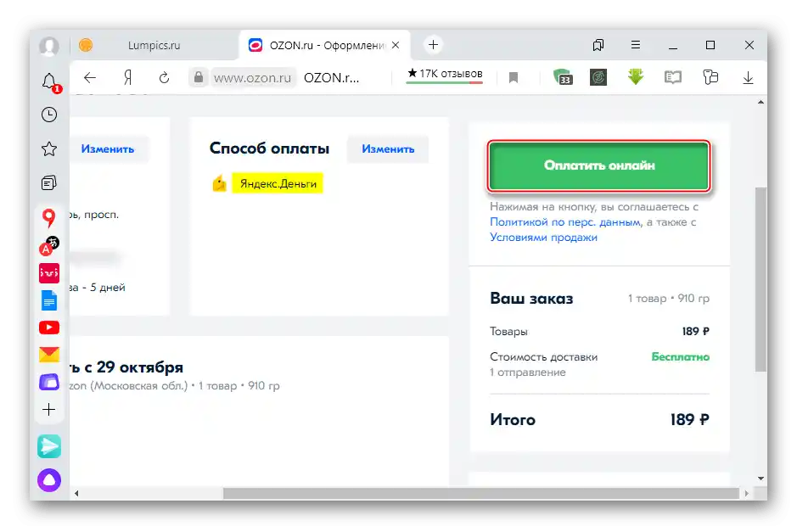
Task: Open the downloads panel arrow
Action: click(748, 78)
